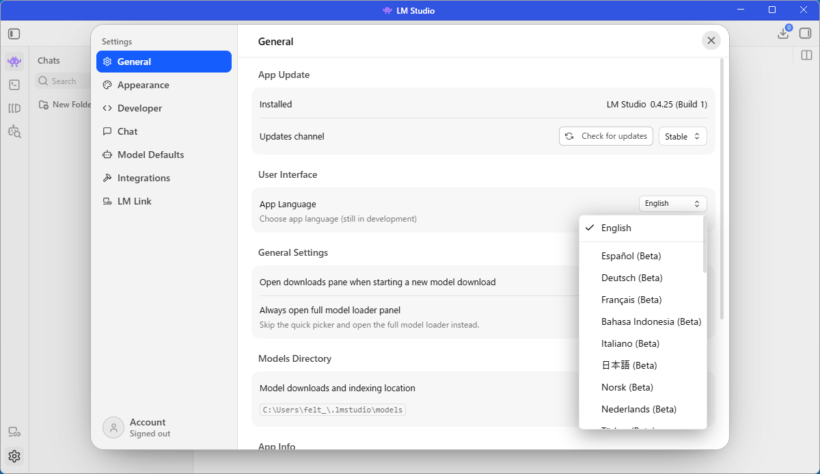Click the language list scrollbar
Image resolution: width=820 pixels, height=474 pixels.
point(704,245)
